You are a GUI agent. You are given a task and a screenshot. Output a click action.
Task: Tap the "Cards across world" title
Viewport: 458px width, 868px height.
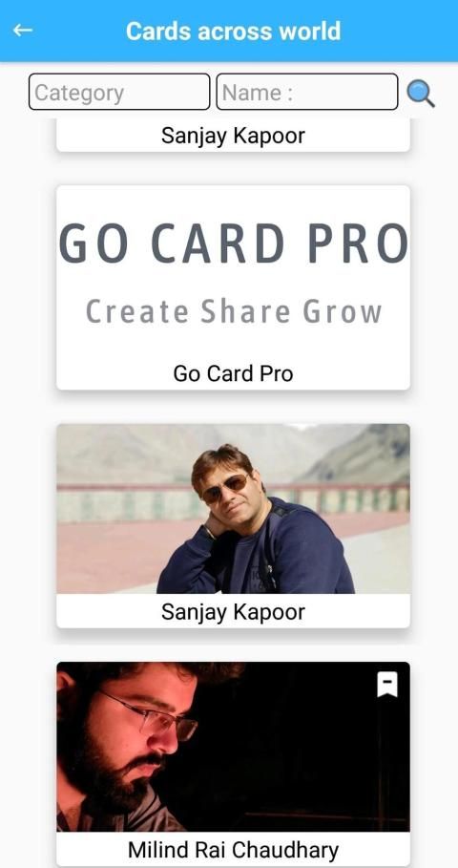(233, 31)
